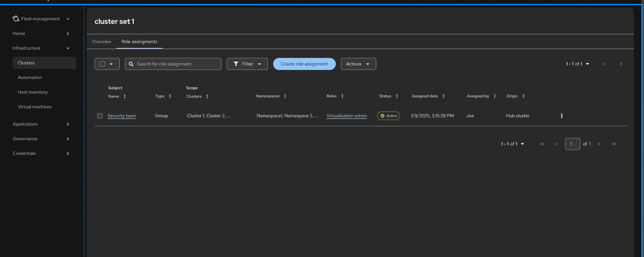Image resolution: width=644 pixels, height=257 pixels.
Task: Open the Security team link
Action: (x=122, y=116)
